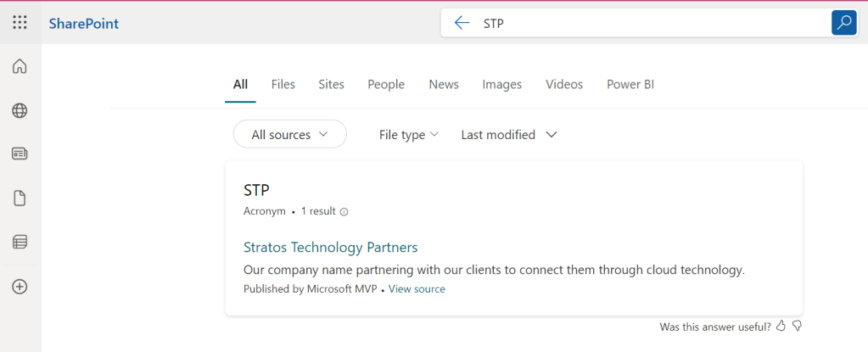868x352 pixels.
Task: Click the magnifier search button
Action: (x=843, y=23)
